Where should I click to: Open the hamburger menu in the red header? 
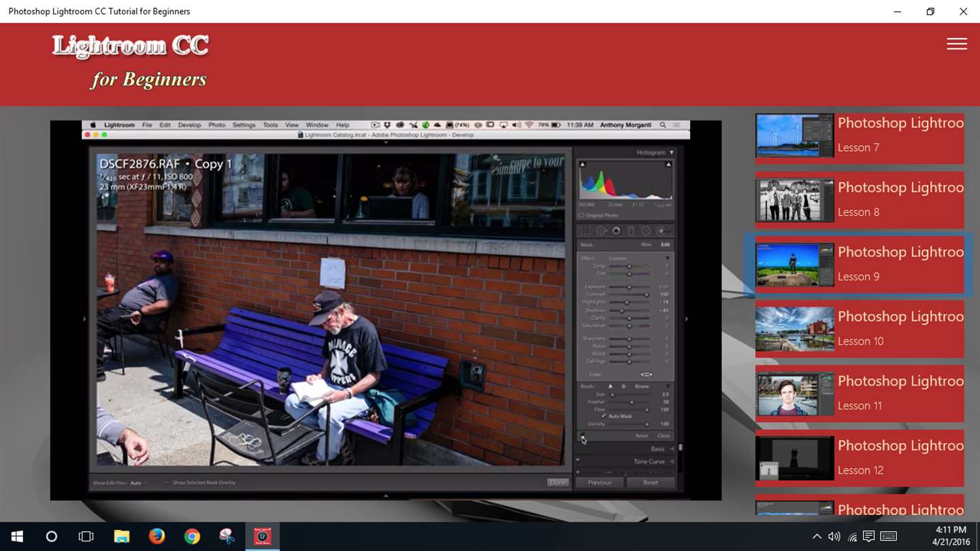pos(957,44)
